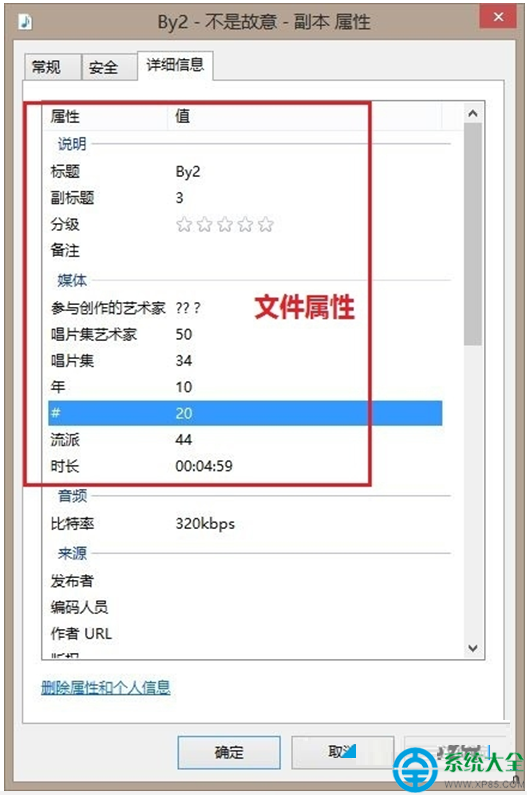Select the 详细信息 tab
The width and height of the screenshot is (527, 795).
[x=175, y=65]
